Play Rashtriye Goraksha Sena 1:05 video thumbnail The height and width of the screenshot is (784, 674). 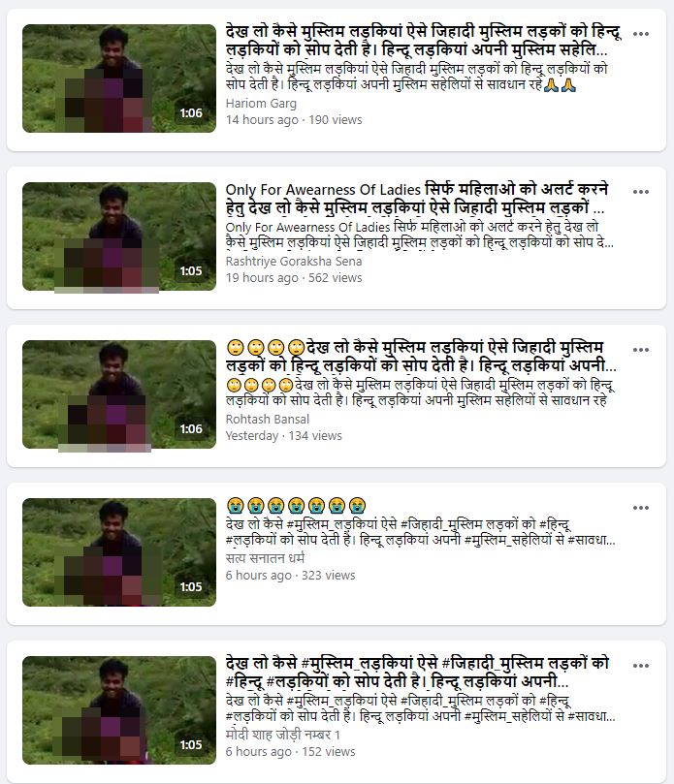tap(119, 236)
